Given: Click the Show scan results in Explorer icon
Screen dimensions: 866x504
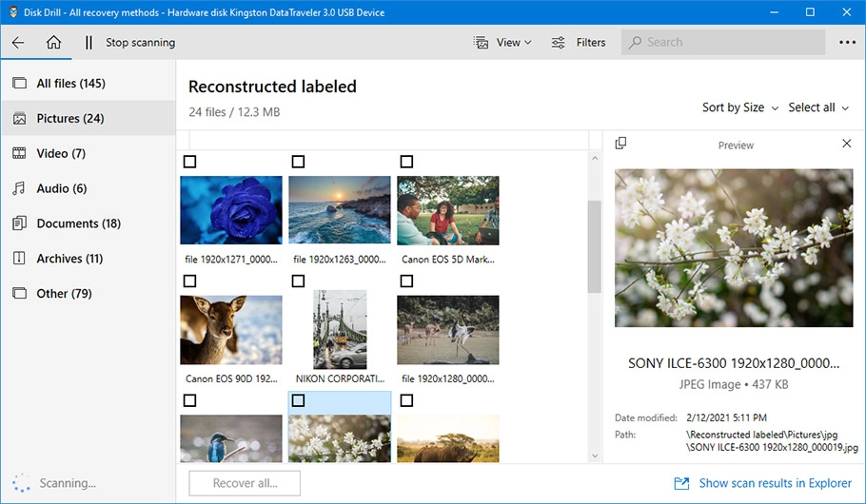Looking at the screenshot, I should (681, 483).
